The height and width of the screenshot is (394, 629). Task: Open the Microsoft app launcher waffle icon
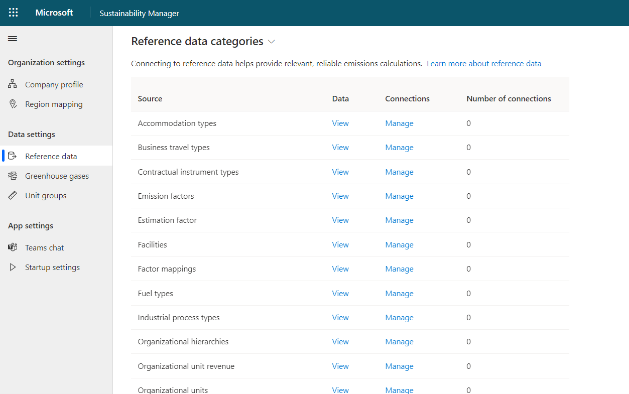(x=13, y=12)
